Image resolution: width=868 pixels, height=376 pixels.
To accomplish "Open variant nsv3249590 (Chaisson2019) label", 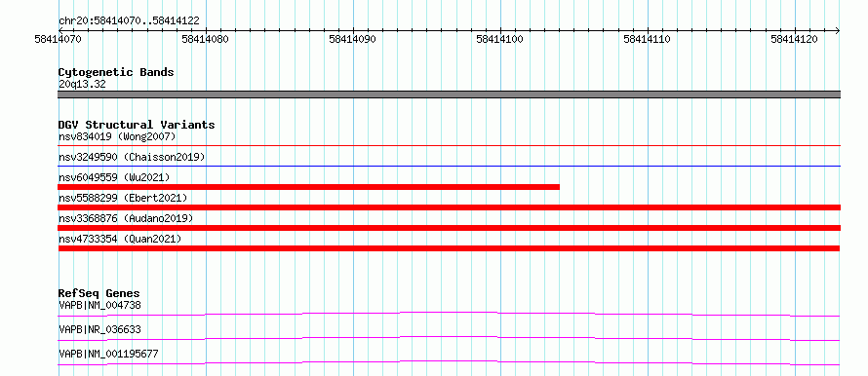I will [x=132, y=157].
